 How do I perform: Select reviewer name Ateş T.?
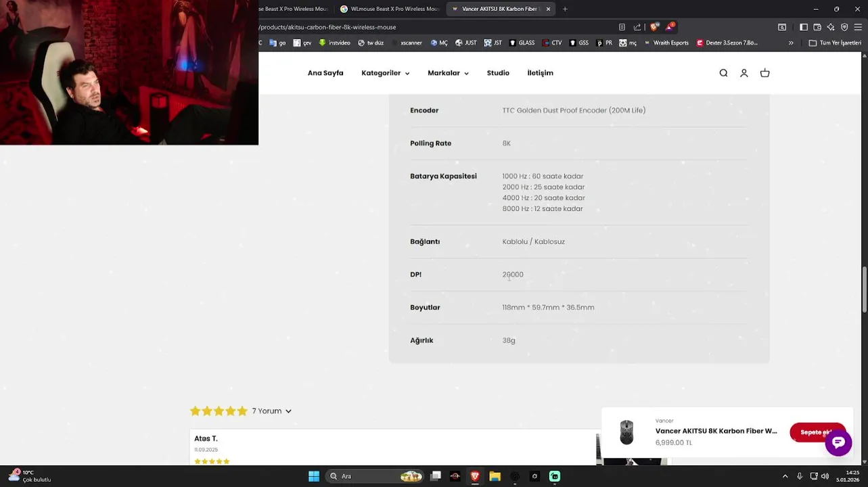(x=206, y=439)
